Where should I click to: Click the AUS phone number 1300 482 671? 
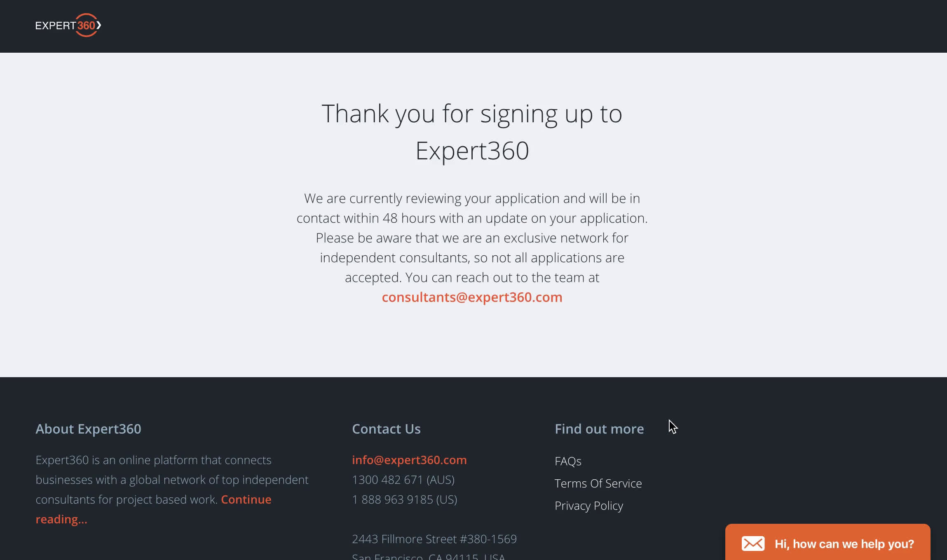(403, 480)
